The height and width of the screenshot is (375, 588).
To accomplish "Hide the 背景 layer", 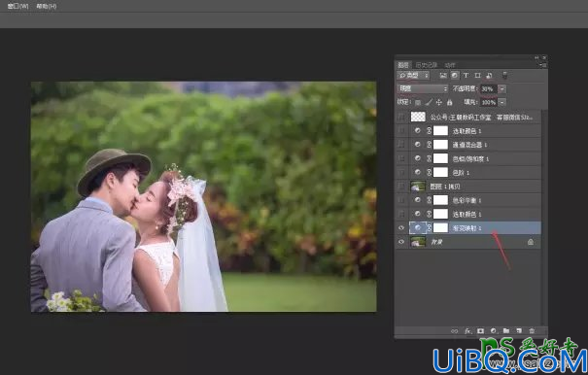I will (x=401, y=242).
